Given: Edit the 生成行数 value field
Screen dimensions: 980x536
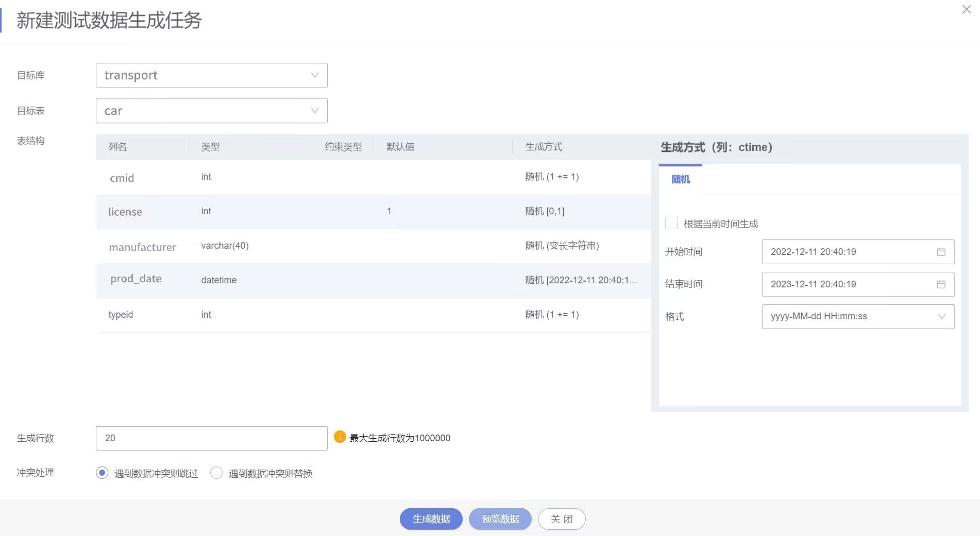Looking at the screenshot, I should 211,438.
